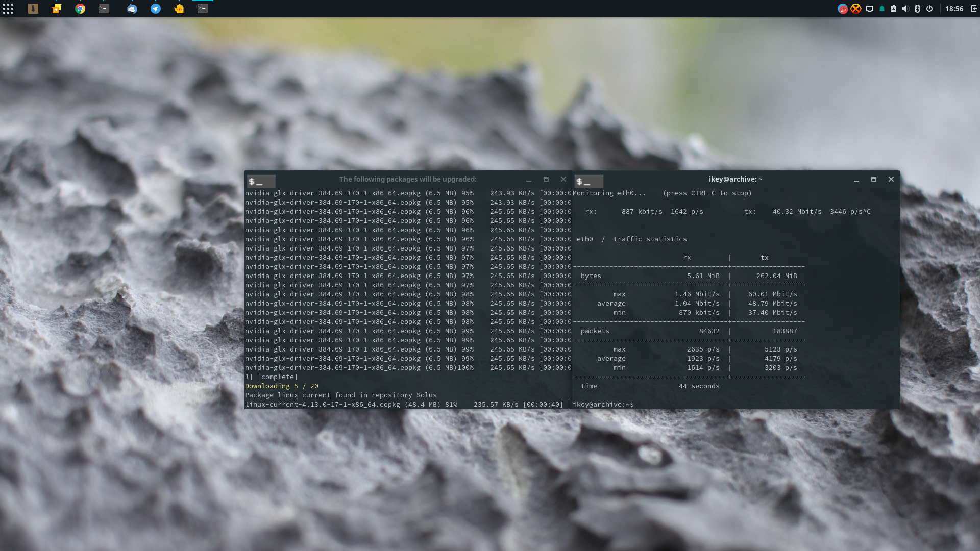Click 'Package linux-current found in repository Solus'
The height and width of the screenshot is (551, 980).
(341, 395)
